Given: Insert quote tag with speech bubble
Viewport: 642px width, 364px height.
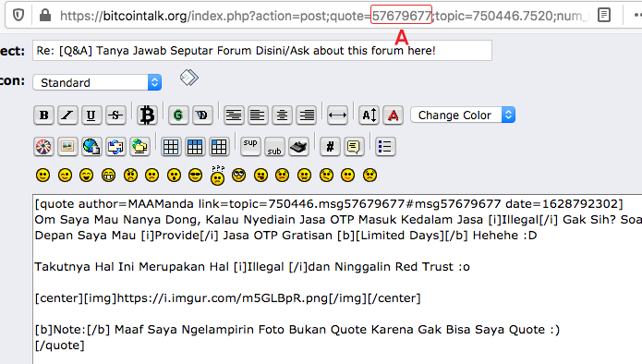Looking at the screenshot, I should [x=354, y=147].
